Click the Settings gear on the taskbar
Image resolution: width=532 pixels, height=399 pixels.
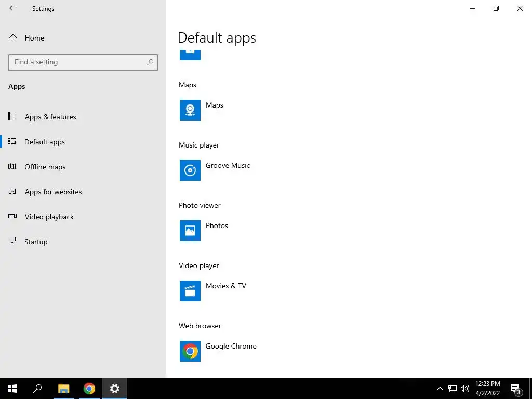tap(115, 389)
